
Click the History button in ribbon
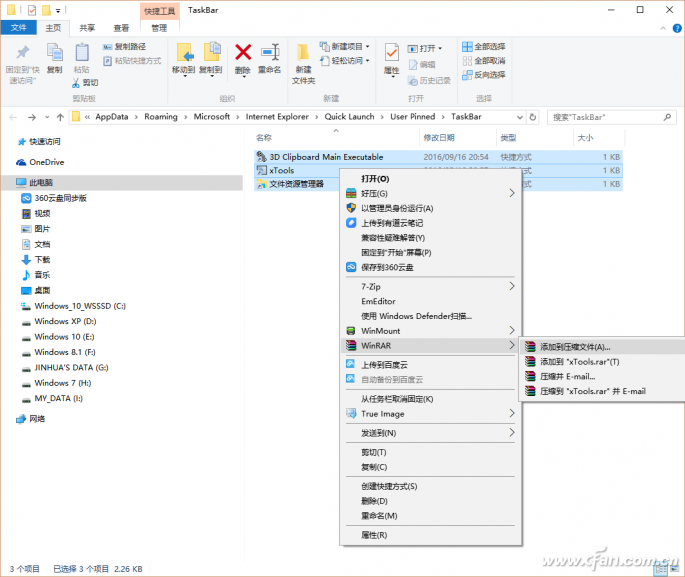point(429,81)
